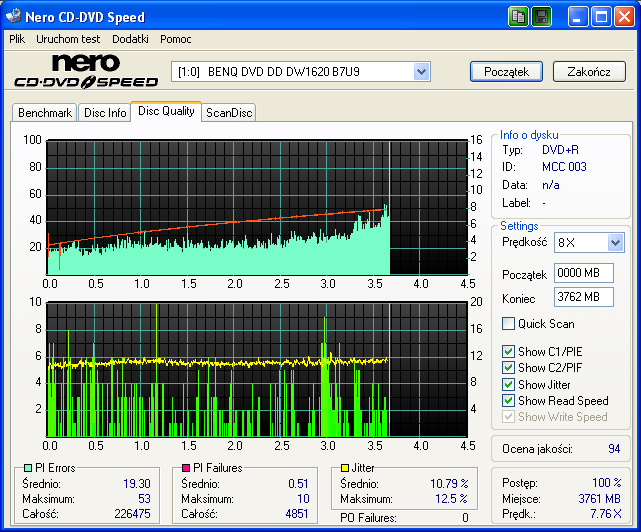This screenshot has width=641, height=532.
Task: Click the Nero CD-DVD Speed logo
Action: click(x=86, y=71)
